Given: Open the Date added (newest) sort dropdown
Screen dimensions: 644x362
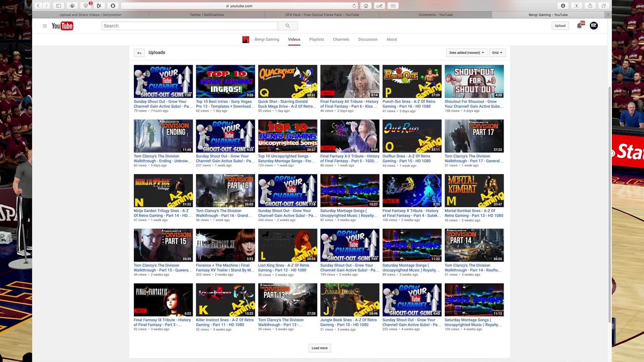Looking at the screenshot, I should coord(466,53).
